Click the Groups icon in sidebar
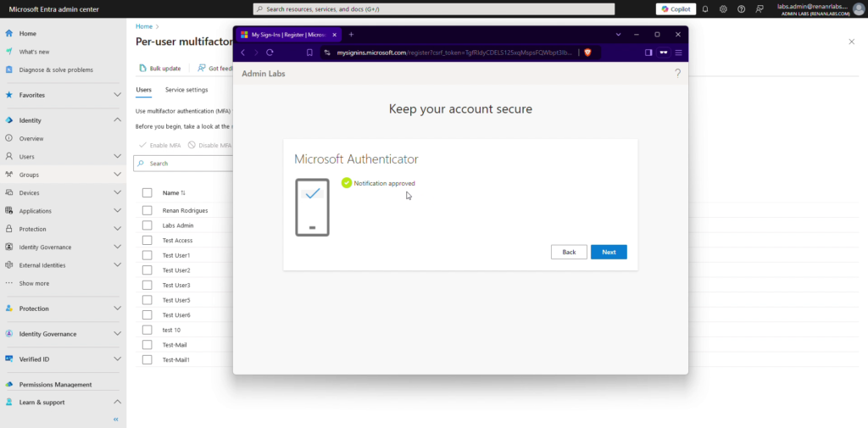Image resolution: width=868 pixels, height=428 pixels. (x=8, y=175)
